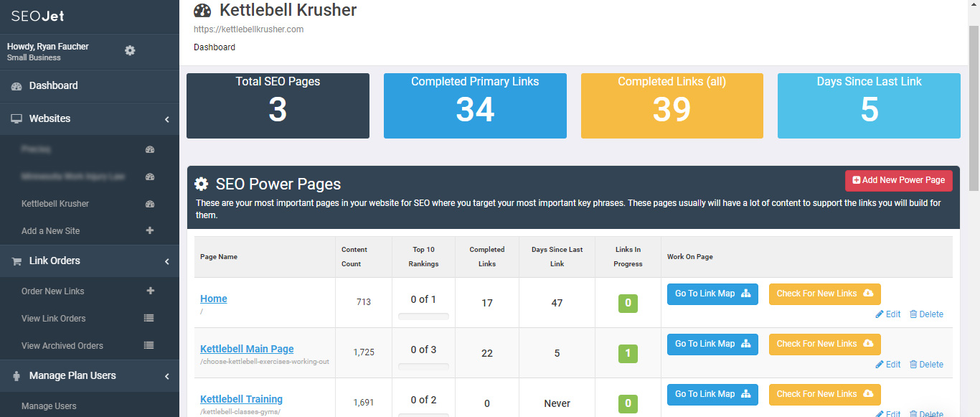Click the gear icon beside SEO Power Pages
980x417 pixels.
(x=202, y=184)
